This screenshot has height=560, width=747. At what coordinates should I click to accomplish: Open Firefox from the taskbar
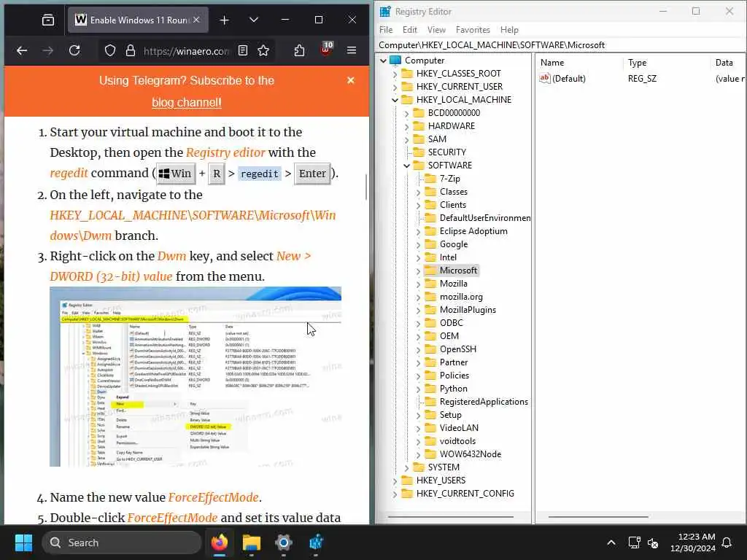[220, 542]
